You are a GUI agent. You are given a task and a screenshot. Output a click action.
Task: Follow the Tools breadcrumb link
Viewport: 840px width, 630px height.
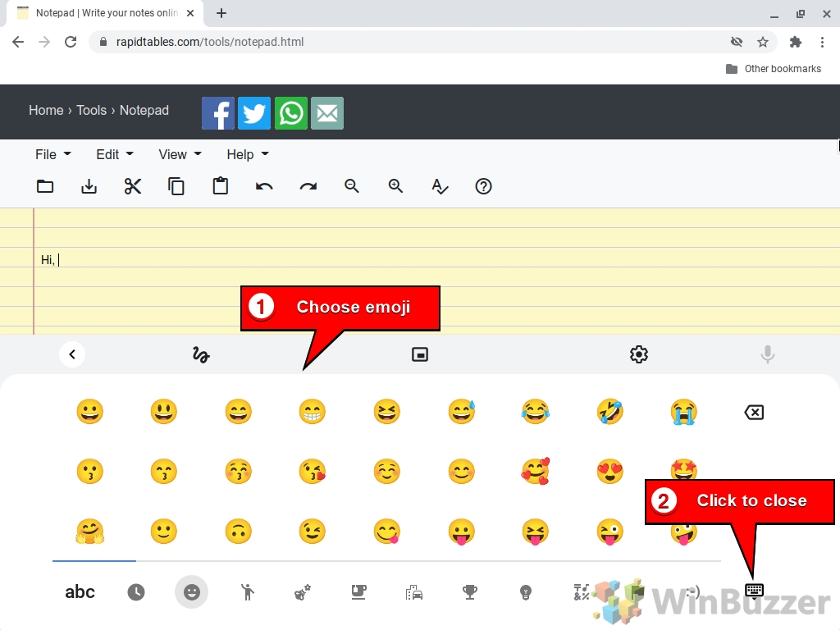(x=91, y=110)
